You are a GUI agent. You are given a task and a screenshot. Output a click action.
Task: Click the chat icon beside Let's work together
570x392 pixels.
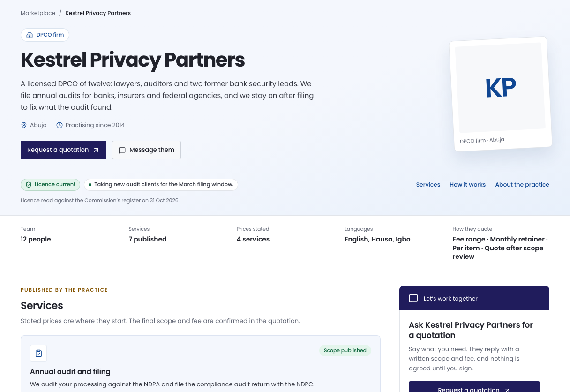coord(413,298)
